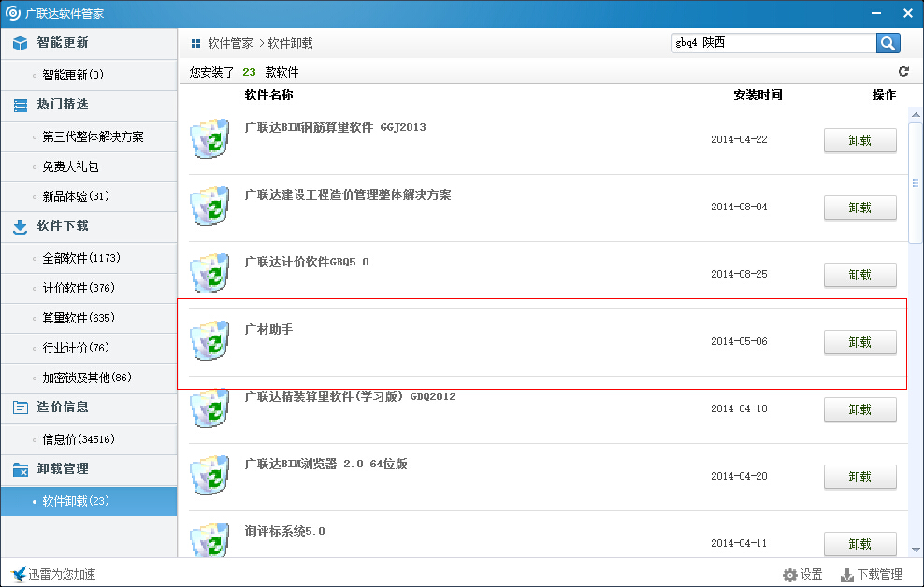Click the 软件下载 section header
Viewport: 924px width, 587px height.
(89, 227)
